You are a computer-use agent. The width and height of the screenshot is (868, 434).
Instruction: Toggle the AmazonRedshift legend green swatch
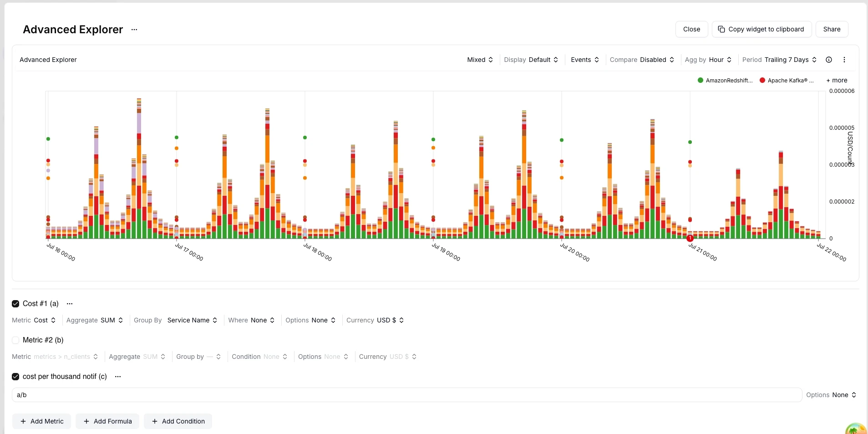click(700, 80)
